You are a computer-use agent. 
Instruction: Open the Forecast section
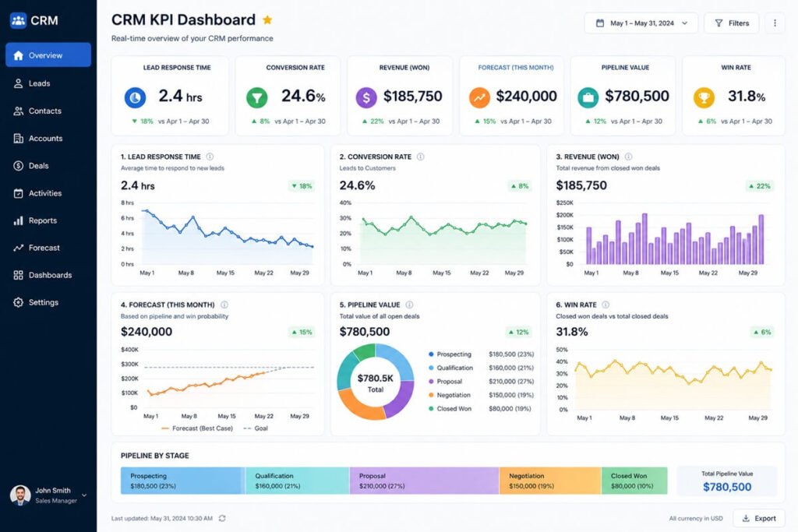[x=48, y=248]
